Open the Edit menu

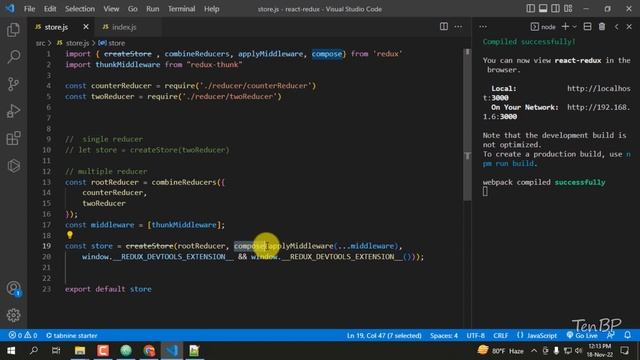50,9
